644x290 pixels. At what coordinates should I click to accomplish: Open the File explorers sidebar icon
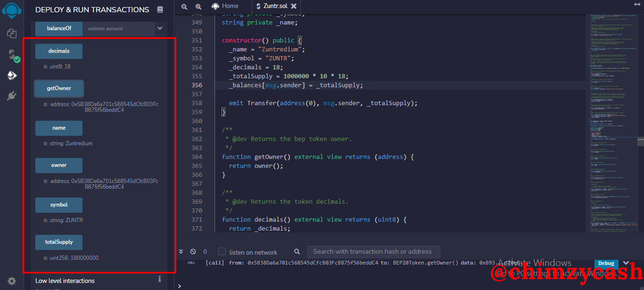tap(12, 33)
